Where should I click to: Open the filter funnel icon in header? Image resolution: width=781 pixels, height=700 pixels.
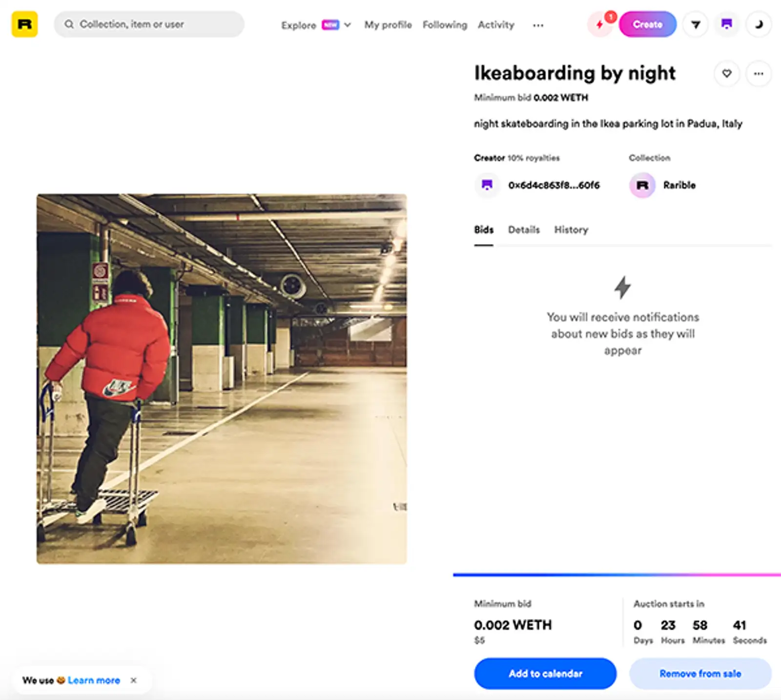(696, 24)
